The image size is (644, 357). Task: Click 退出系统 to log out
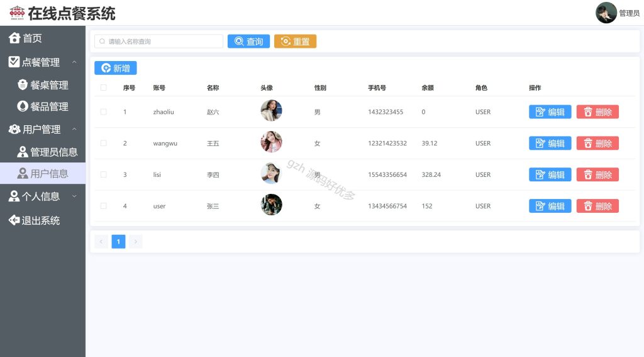point(43,220)
